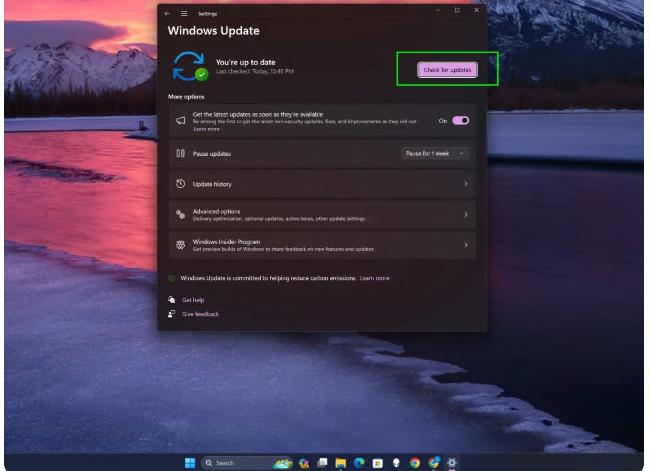
Task: Click the Windows Insider Program icon
Action: [x=181, y=245]
